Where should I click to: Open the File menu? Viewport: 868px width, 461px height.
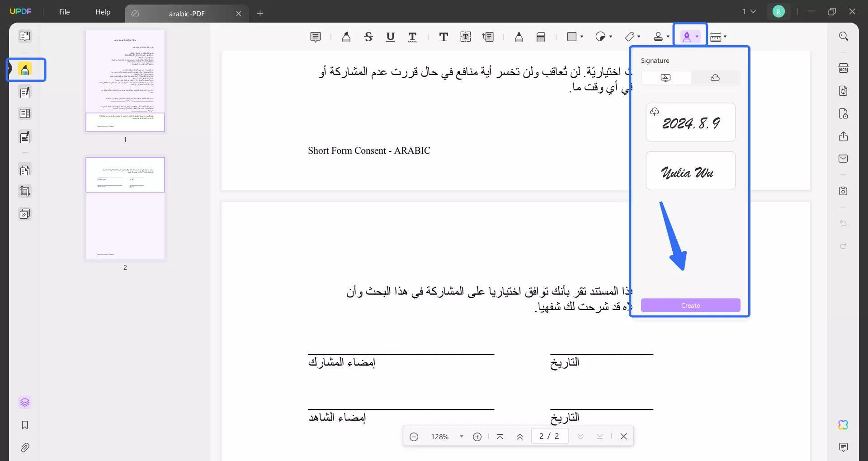[x=64, y=12]
